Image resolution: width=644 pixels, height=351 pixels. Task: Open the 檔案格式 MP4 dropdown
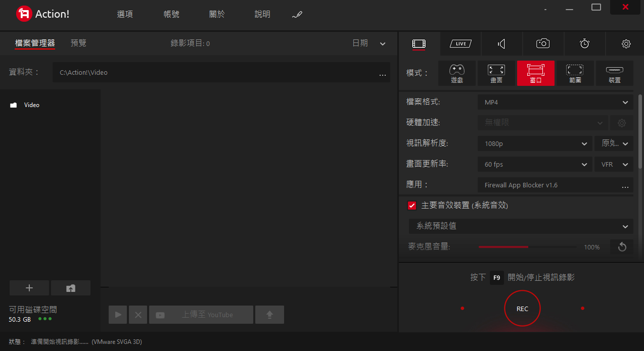(x=555, y=103)
